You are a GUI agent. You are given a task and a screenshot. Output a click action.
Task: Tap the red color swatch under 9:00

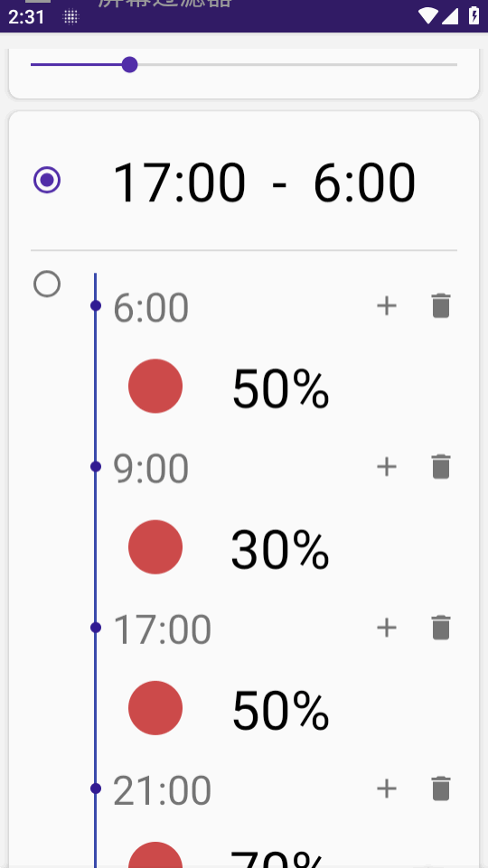[x=155, y=547]
